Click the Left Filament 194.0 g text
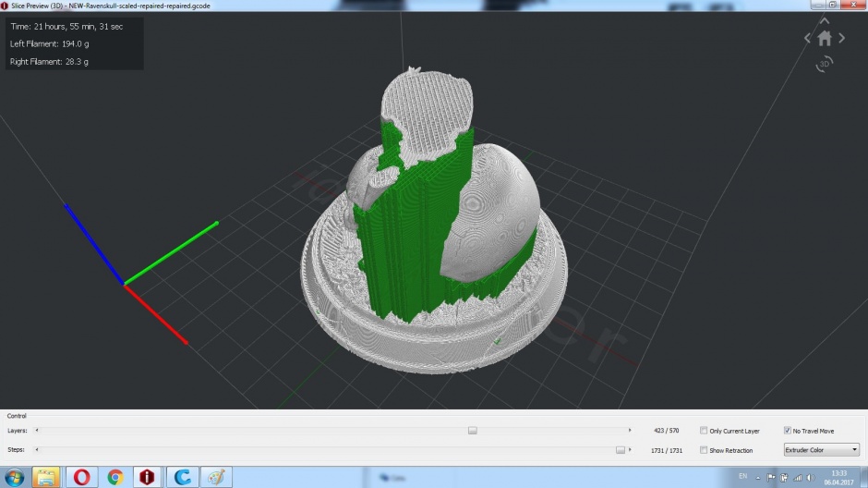The width and height of the screenshot is (868, 488). click(x=49, y=43)
